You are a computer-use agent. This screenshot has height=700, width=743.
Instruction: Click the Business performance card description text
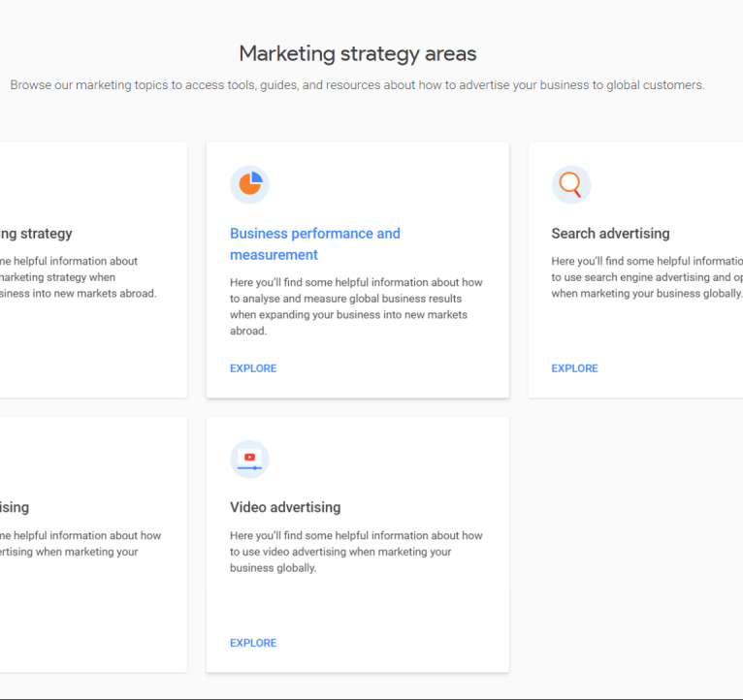[x=356, y=306]
